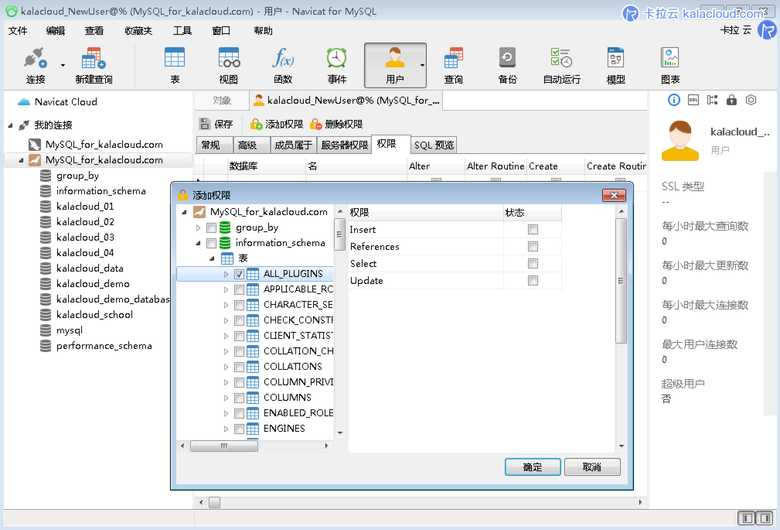Viewport: 780px width, 530px height.
Task: Click the Member Of (成员属于) tab
Action: tap(293, 145)
